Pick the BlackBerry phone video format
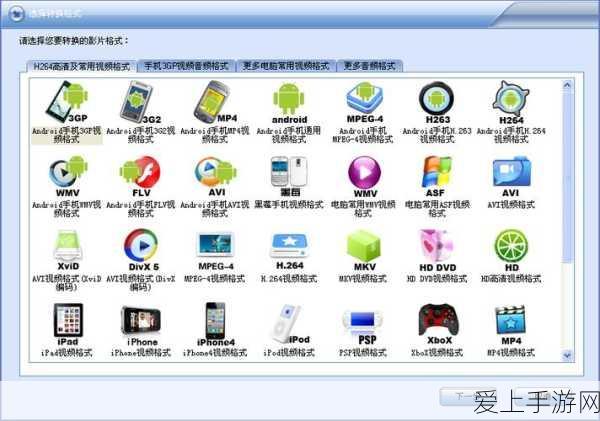 click(289, 176)
